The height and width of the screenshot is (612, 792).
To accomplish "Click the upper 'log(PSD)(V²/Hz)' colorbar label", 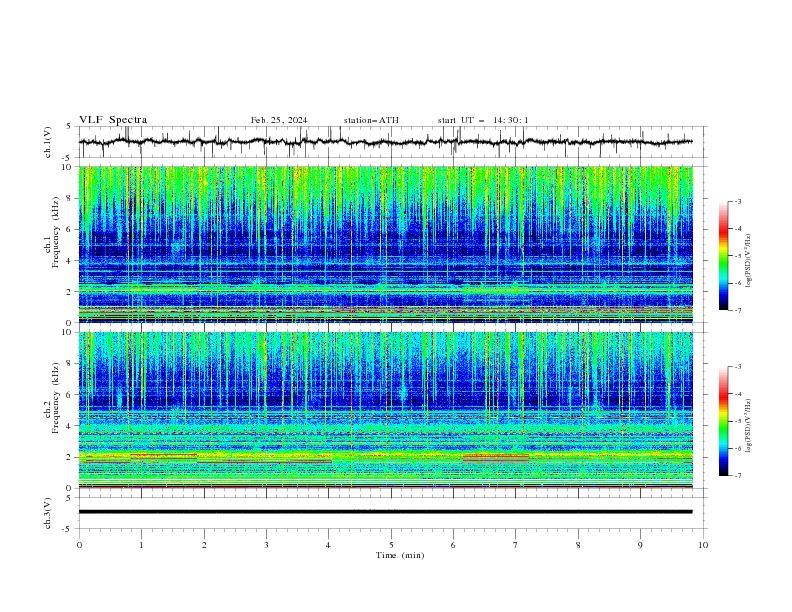I will [749, 261].
